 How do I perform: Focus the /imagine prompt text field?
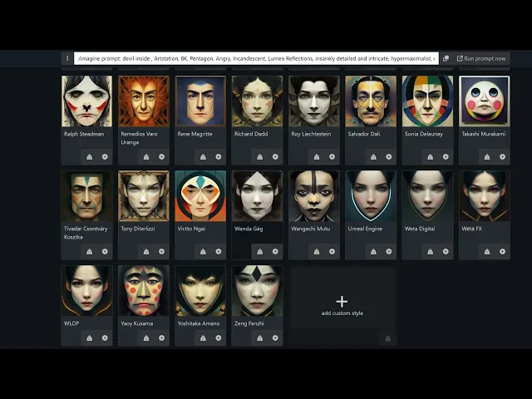point(256,59)
